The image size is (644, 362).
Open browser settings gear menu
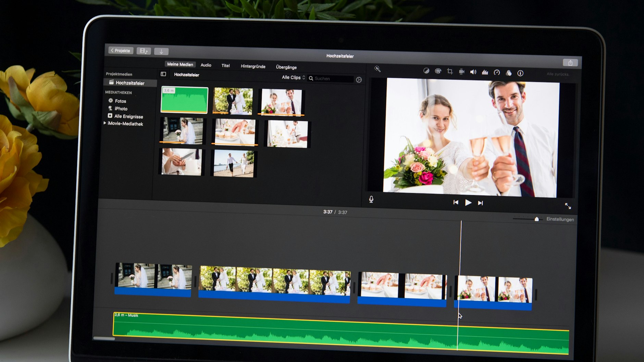(x=359, y=80)
